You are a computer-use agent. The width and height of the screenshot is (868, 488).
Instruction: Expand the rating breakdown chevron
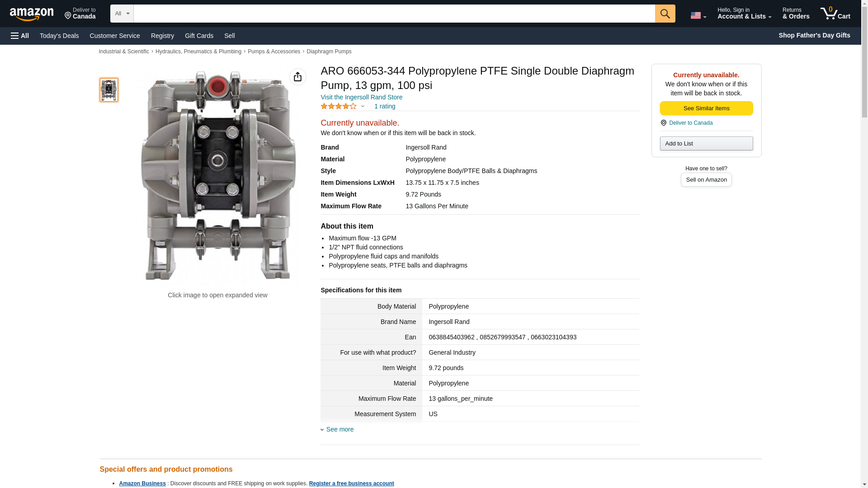coord(363,107)
